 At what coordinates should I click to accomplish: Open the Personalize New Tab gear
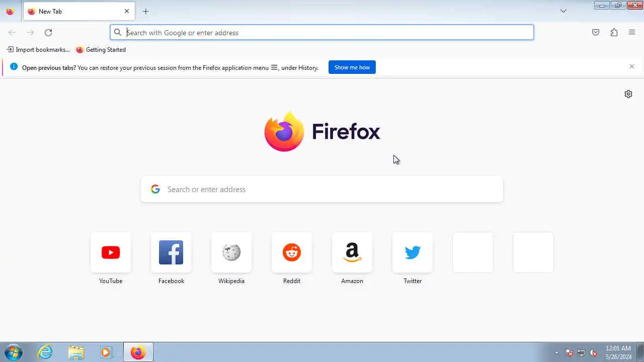pyautogui.click(x=628, y=94)
